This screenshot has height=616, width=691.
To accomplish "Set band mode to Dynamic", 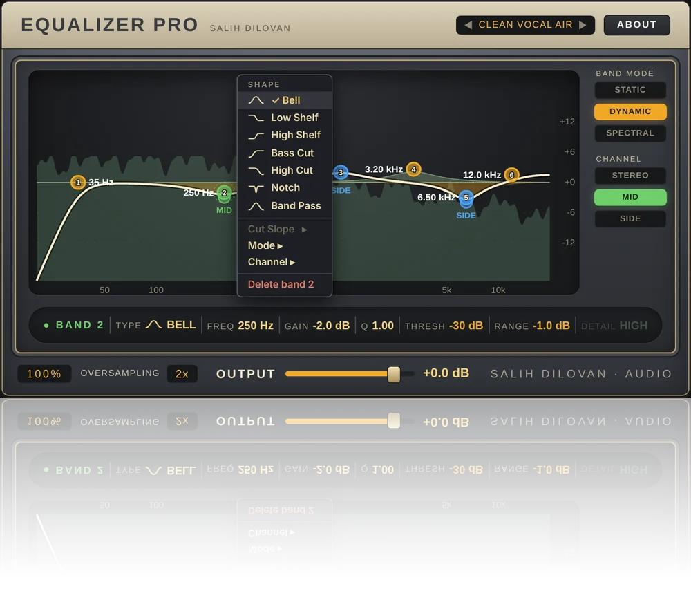I will click(630, 111).
